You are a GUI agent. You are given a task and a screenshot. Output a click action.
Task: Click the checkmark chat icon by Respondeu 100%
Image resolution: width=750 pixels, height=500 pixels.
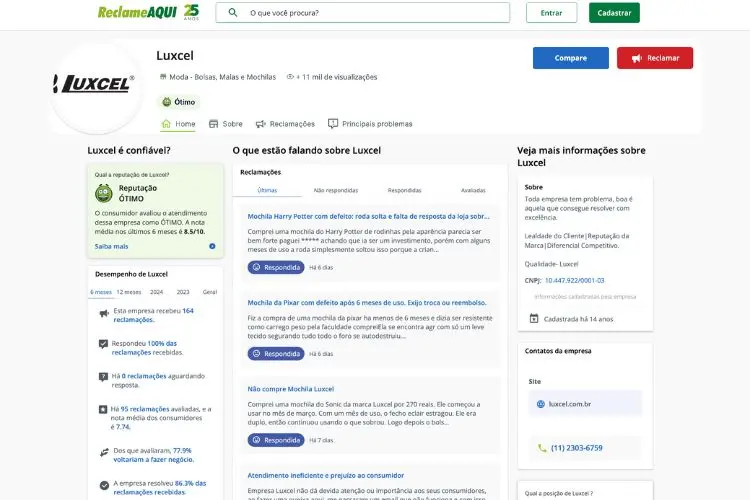point(103,344)
